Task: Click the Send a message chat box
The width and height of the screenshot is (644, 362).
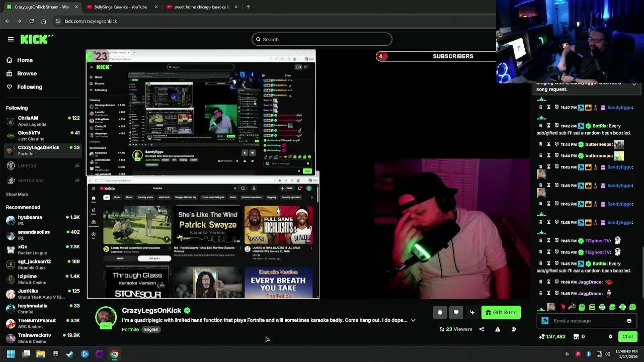Action: coord(586,321)
